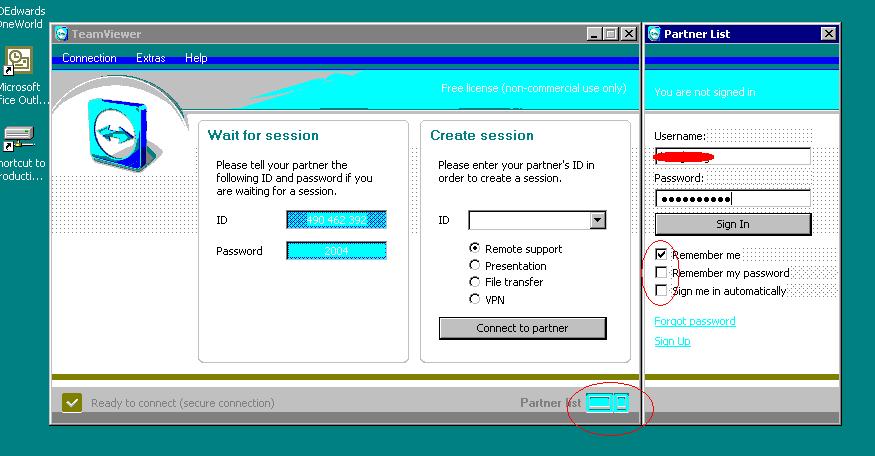Select the File transfer option

pyautogui.click(x=474, y=282)
